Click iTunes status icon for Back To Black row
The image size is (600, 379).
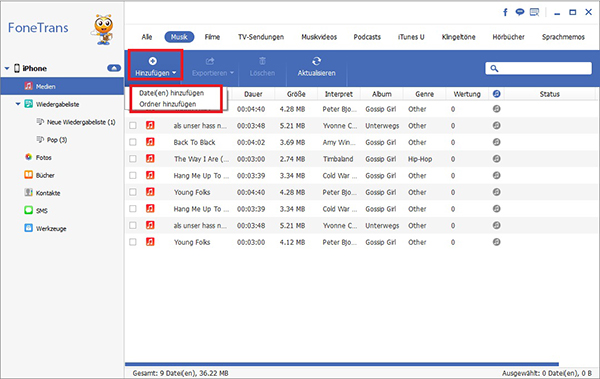click(496, 142)
